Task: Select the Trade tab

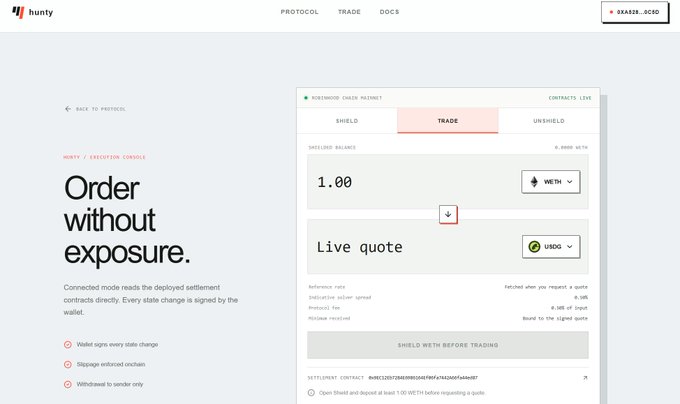Action: [448, 121]
